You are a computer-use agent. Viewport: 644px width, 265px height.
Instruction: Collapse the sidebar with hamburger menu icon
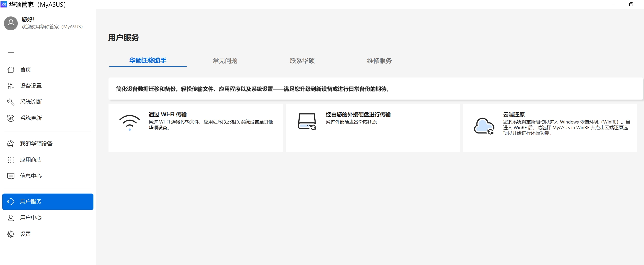[11, 53]
